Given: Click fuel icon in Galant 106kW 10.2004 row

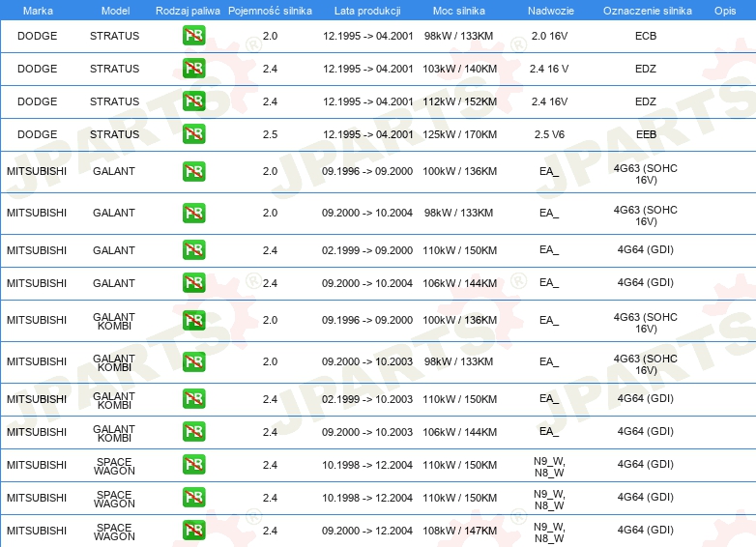Looking at the screenshot, I should click(x=193, y=283).
